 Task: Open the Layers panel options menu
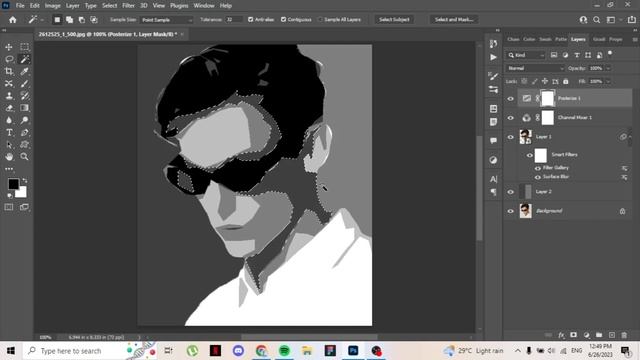coord(635,40)
